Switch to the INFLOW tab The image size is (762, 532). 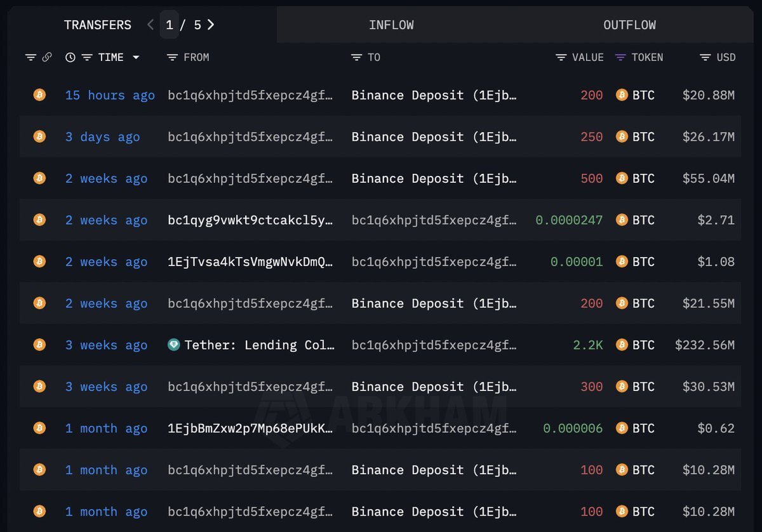click(x=391, y=25)
